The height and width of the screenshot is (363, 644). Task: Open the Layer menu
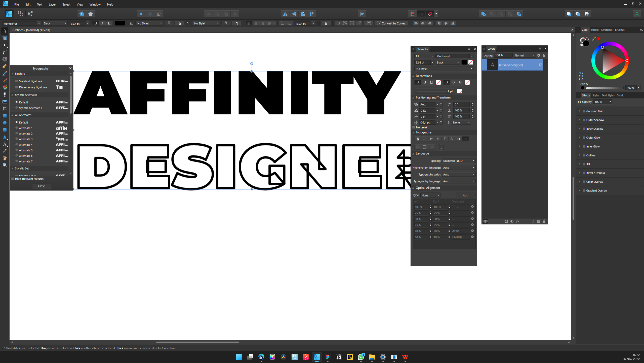52,4
